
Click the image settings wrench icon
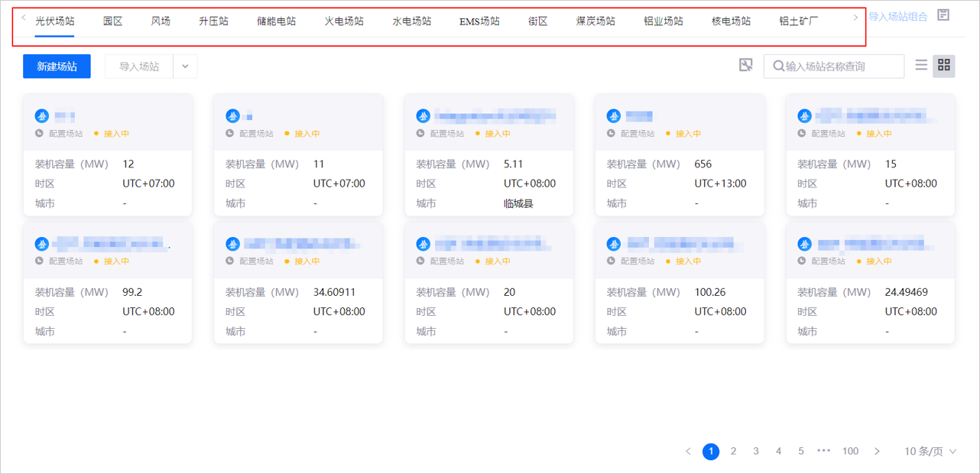[746, 66]
